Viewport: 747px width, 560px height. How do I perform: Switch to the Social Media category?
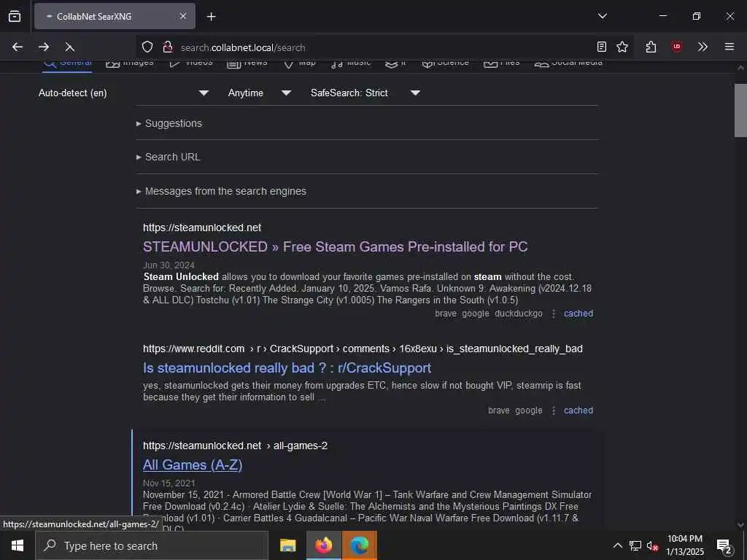click(568, 63)
